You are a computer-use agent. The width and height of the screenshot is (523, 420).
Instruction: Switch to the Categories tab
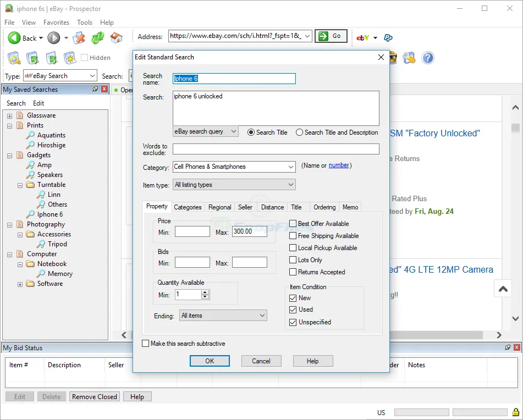coord(188,207)
